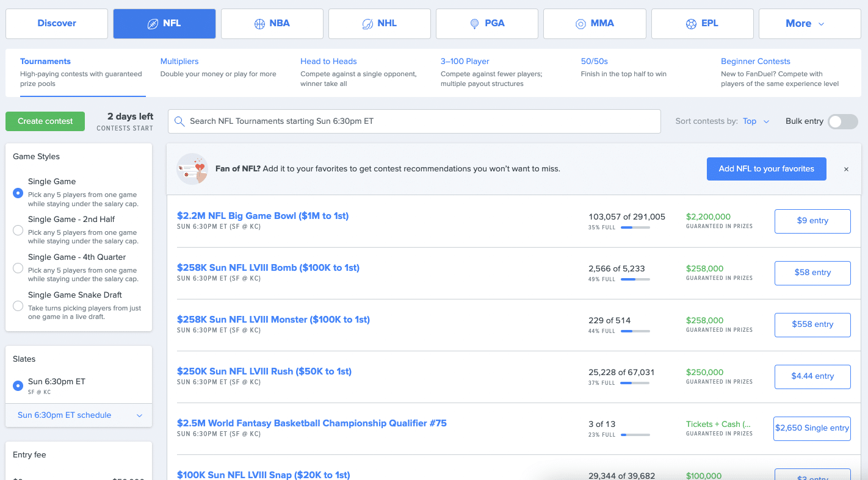Click the $2,200,000 guaranteed prize text

(708, 217)
